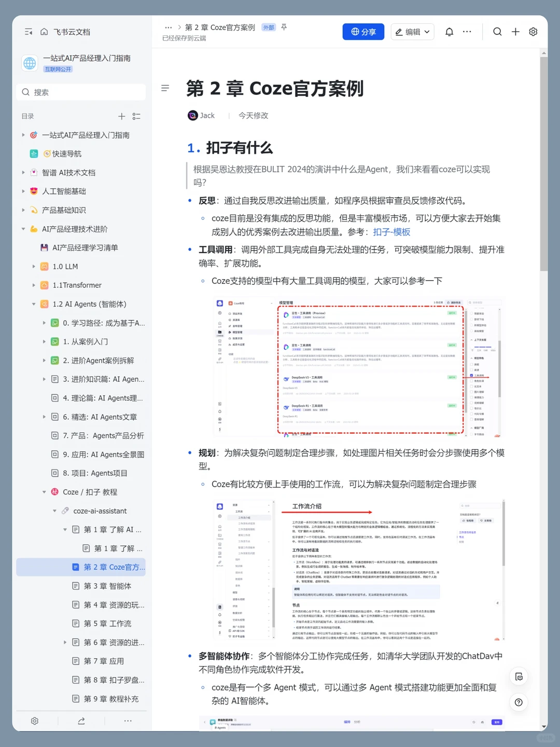560x747 pixels.
Task: Click the 第 2 章 Coze官方案例 breadcrumb
Action: (220, 27)
